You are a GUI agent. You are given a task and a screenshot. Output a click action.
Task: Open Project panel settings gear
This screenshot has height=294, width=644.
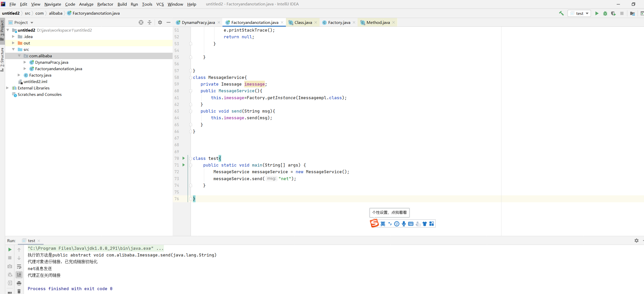(x=160, y=22)
